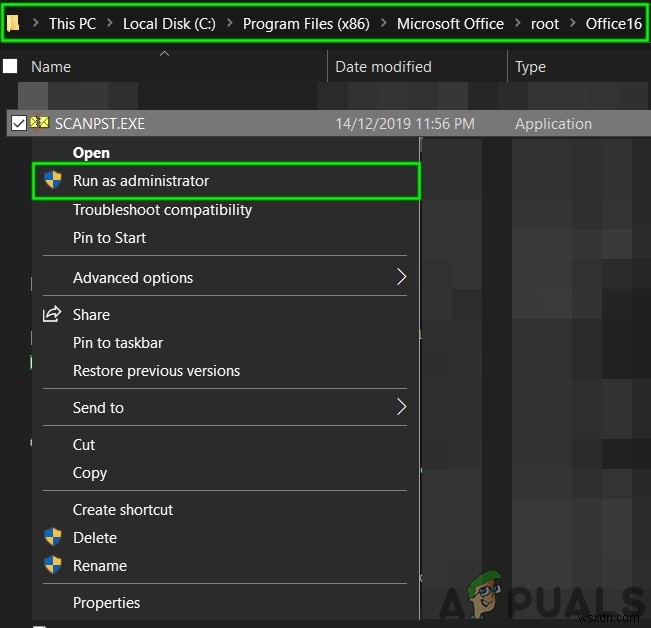Choose Cut from the context menu
The image size is (651, 628).
click(x=226, y=445)
